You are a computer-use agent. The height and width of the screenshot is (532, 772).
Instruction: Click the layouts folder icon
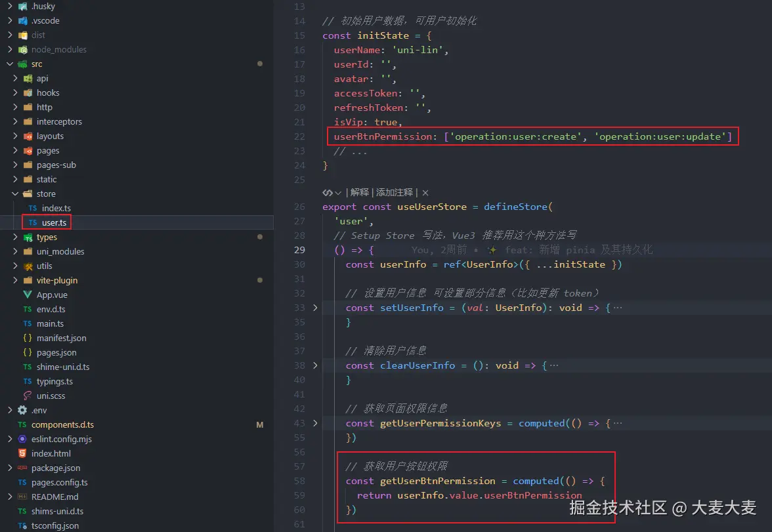tap(28, 136)
